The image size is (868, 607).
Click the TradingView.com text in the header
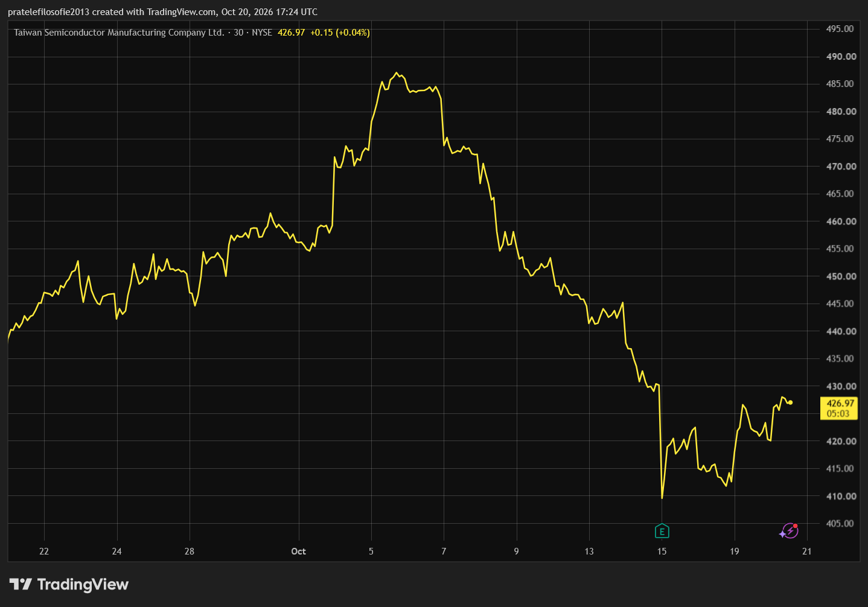pyautogui.click(x=182, y=12)
